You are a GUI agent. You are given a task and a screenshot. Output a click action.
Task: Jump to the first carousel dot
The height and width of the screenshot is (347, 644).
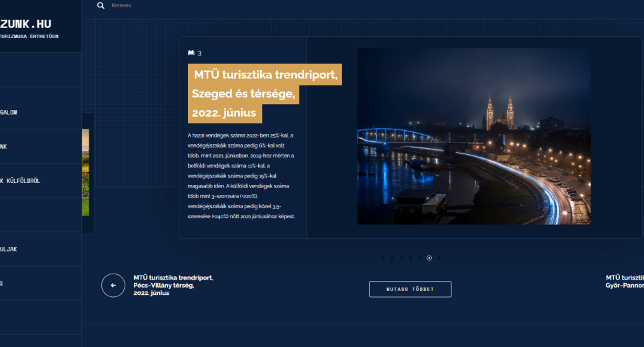[x=383, y=258]
